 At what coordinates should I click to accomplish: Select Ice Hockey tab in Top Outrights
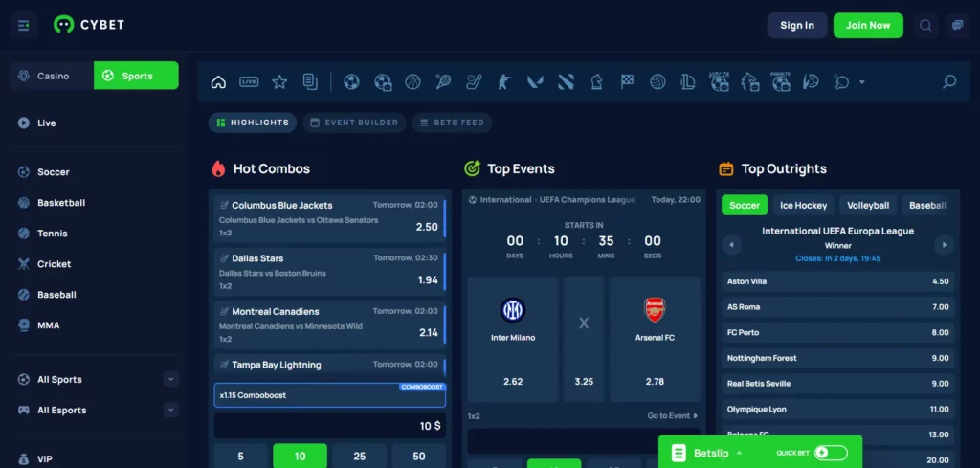803,205
